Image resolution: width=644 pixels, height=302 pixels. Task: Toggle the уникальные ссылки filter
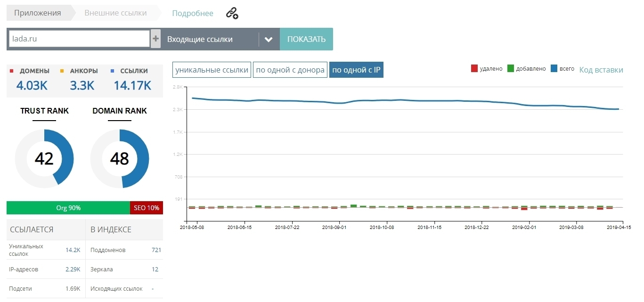(211, 69)
